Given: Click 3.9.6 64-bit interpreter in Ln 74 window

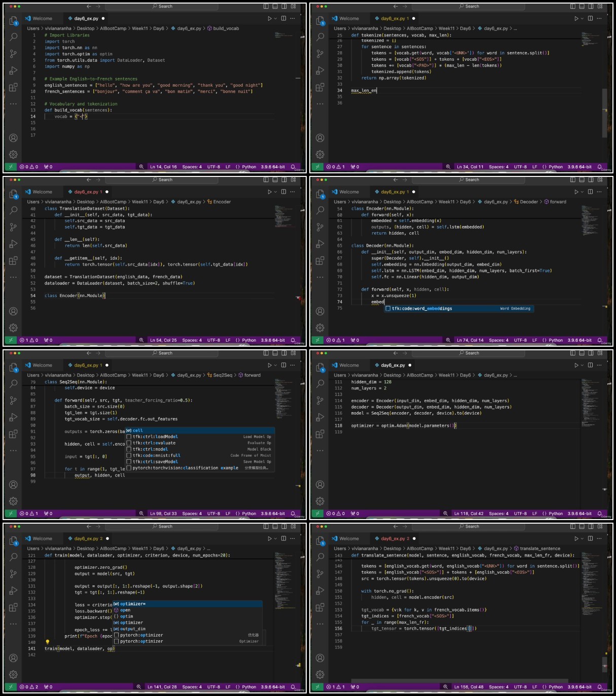Looking at the screenshot, I should coord(579,340).
